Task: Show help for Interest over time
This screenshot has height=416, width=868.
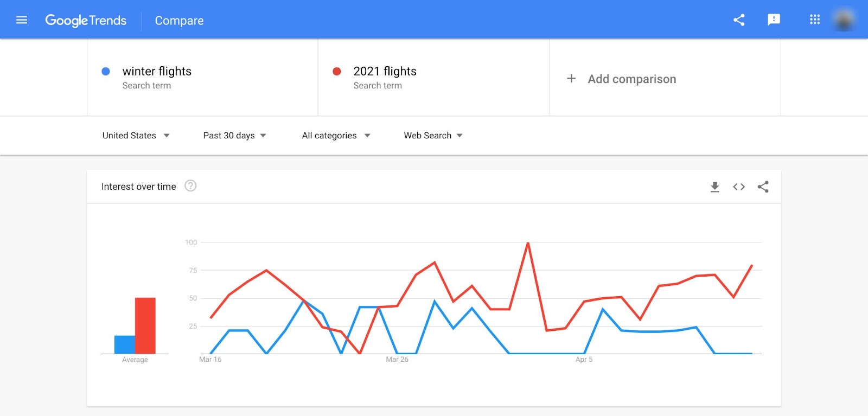Action: point(190,186)
